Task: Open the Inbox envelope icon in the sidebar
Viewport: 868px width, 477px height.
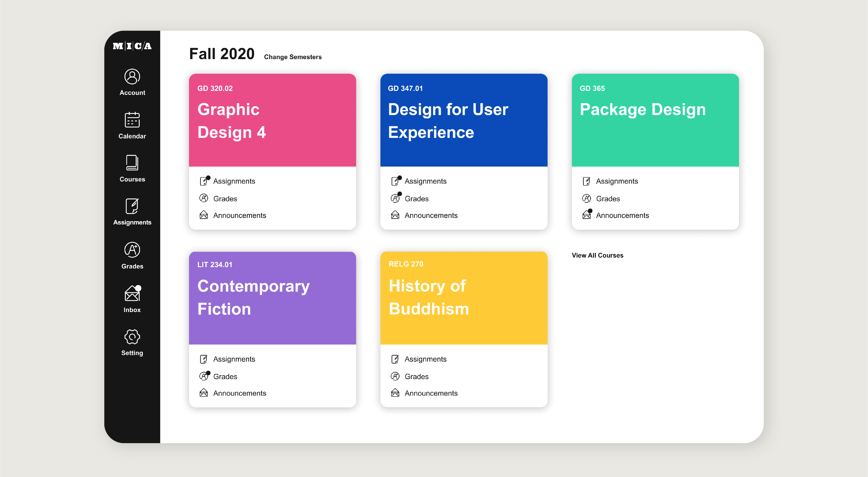Action: [x=132, y=293]
